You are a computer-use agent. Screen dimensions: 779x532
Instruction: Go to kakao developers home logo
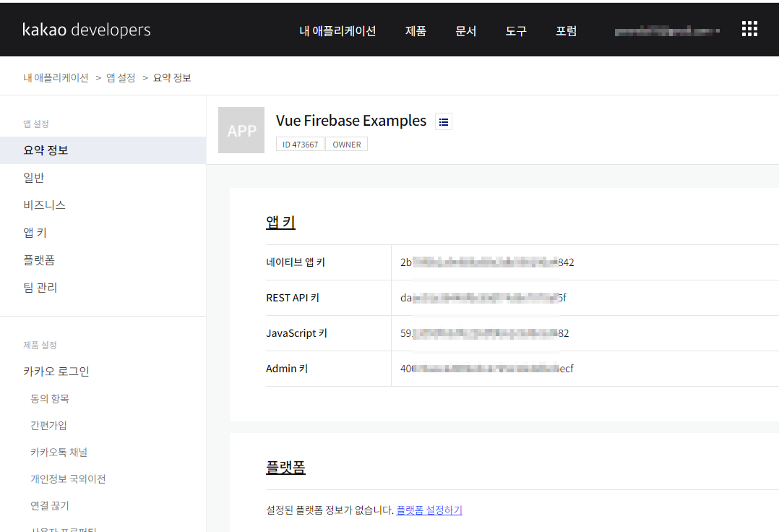(87, 30)
